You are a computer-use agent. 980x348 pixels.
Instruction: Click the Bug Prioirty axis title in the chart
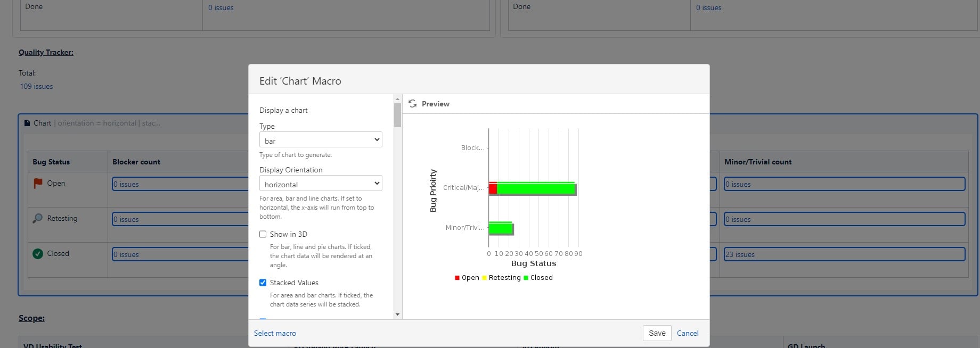point(433,190)
